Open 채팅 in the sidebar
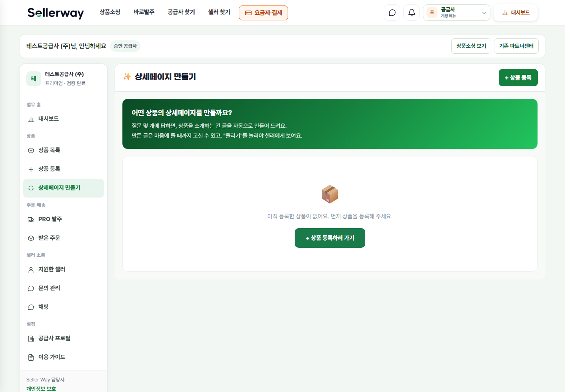Screen dimensions: 565x392 coord(64,307)
